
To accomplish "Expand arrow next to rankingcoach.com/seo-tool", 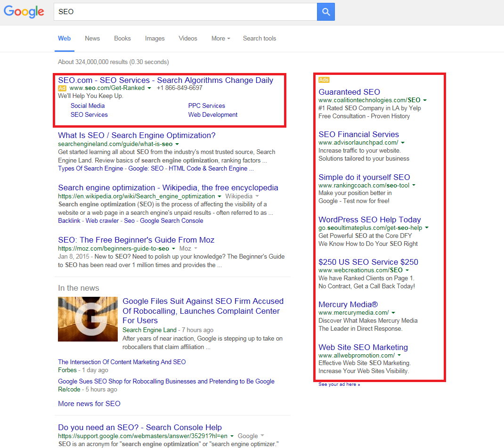I will [414, 185].
